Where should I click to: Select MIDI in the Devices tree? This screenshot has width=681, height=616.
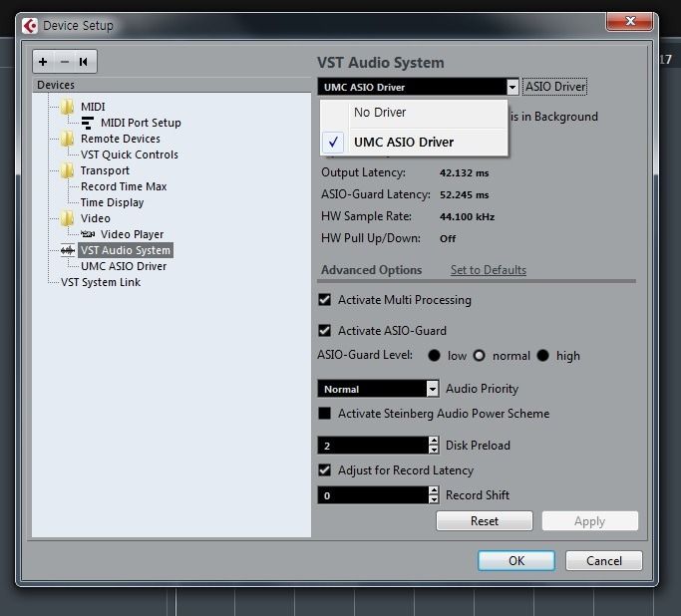[93, 107]
